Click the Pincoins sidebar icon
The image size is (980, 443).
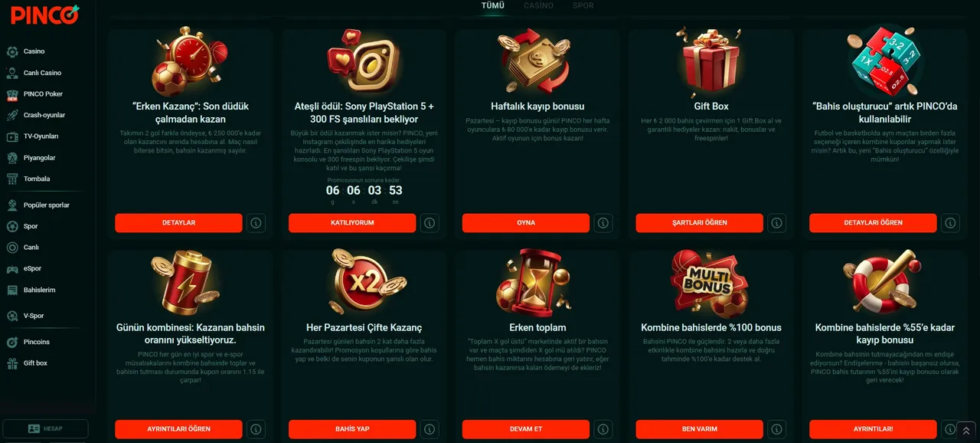pyautogui.click(x=12, y=342)
